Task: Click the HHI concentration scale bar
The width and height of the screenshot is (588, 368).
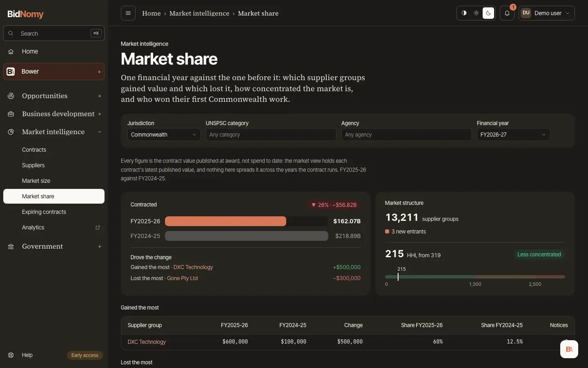Action: 475,277
